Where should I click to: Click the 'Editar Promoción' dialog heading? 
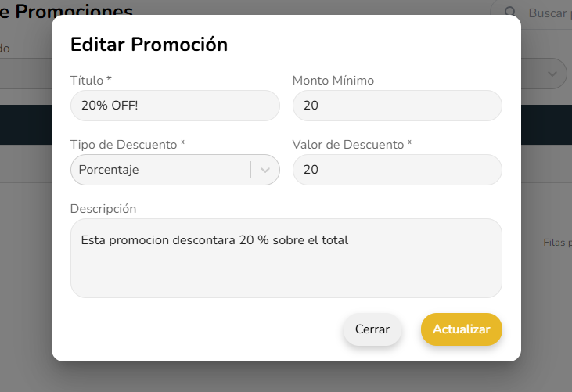click(x=149, y=45)
